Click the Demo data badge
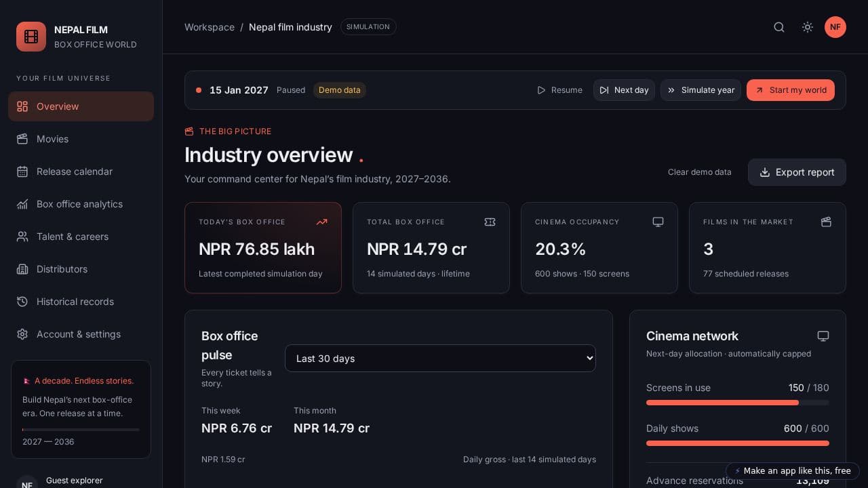The image size is (868, 488). (x=340, y=90)
